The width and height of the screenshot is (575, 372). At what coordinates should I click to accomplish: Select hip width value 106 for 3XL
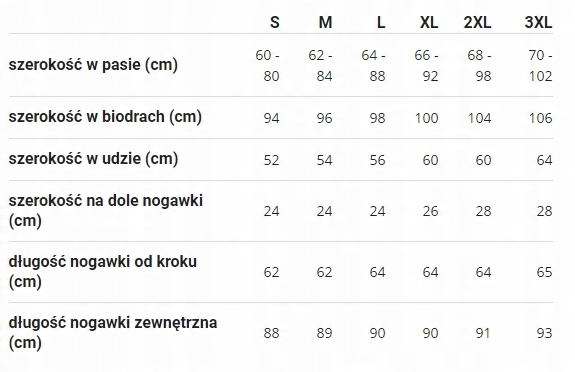pyautogui.click(x=540, y=118)
